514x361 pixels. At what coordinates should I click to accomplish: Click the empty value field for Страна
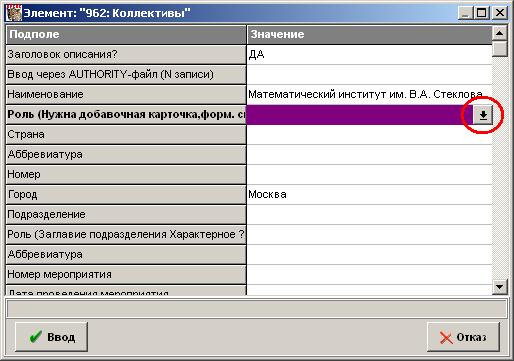369,135
